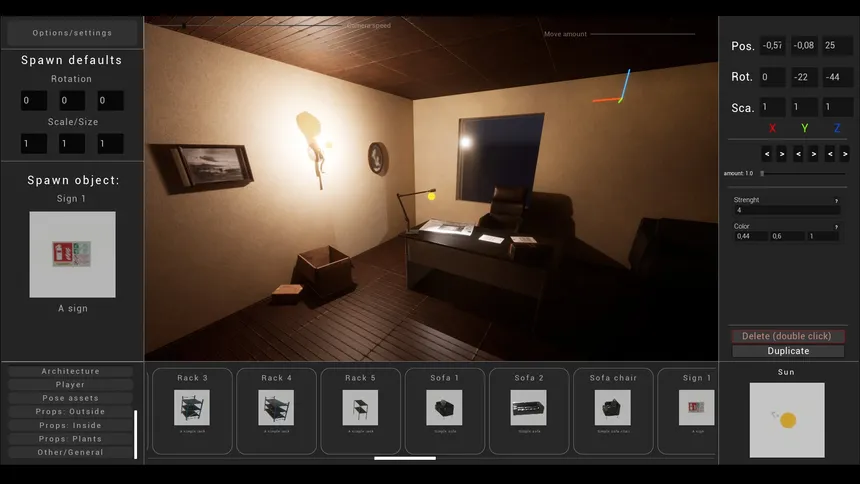
Task: Click the cardboard box on the floor
Action: point(324,272)
